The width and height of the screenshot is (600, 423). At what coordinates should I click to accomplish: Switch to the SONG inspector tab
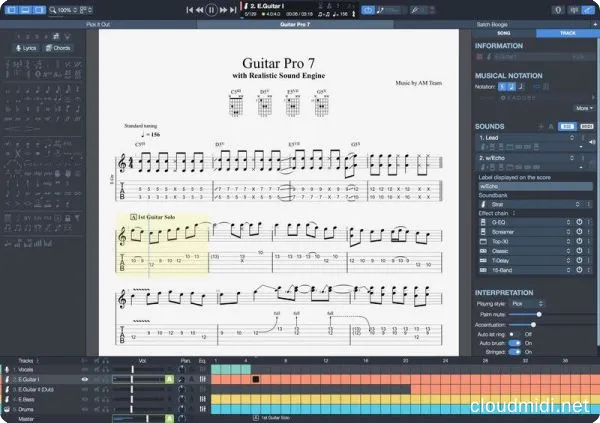[x=504, y=33]
